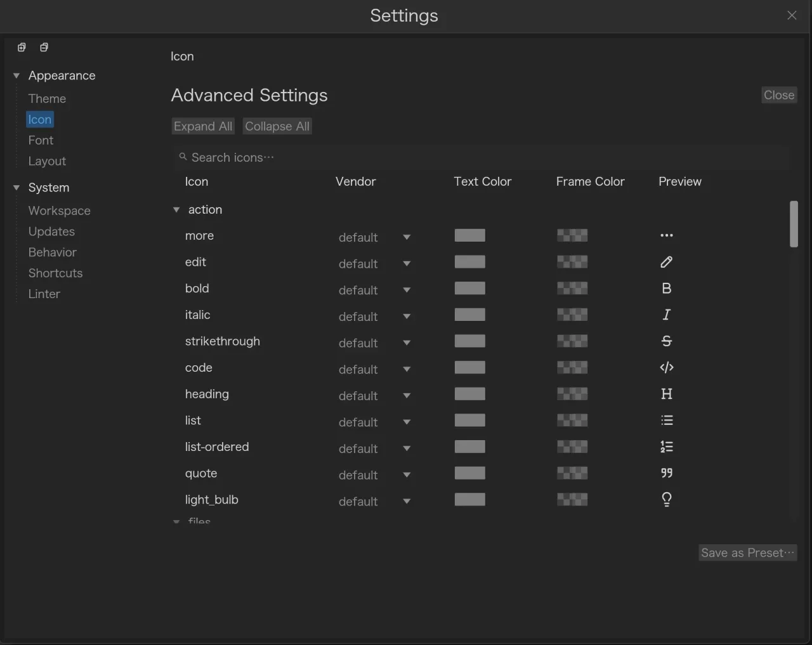Open the vendor dropdown for strikethrough

tap(374, 343)
